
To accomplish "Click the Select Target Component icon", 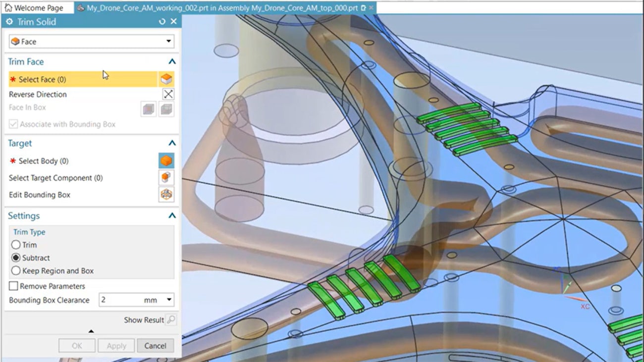I will [166, 177].
